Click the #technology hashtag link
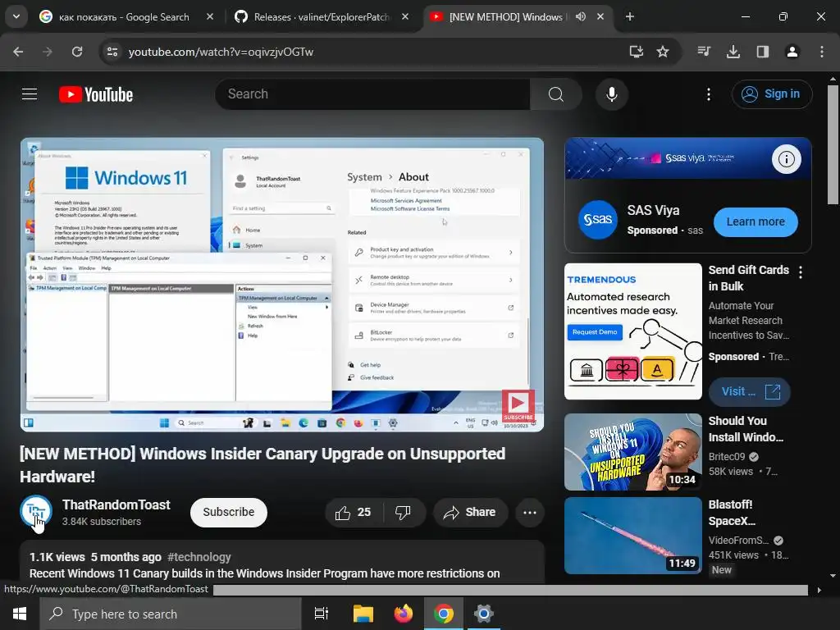Image resolution: width=840 pixels, height=630 pixels. pyautogui.click(x=199, y=557)
